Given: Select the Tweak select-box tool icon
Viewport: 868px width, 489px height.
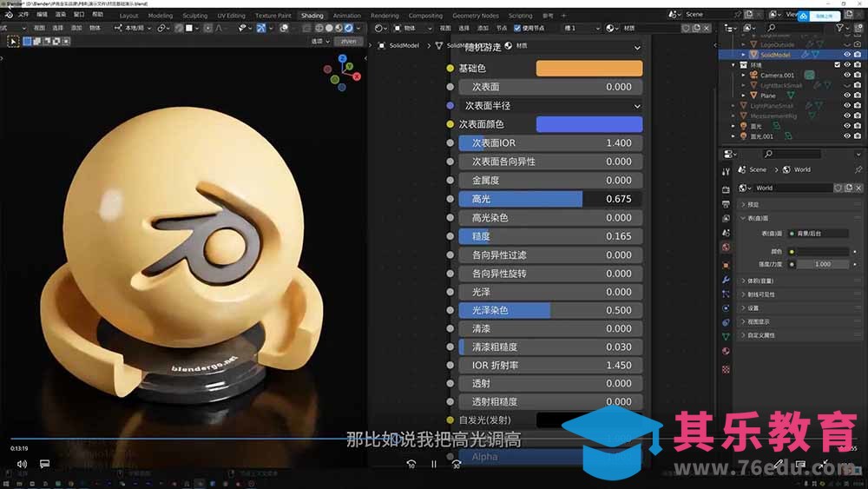Looking at the screenshot, I should [x=13, y=41].
